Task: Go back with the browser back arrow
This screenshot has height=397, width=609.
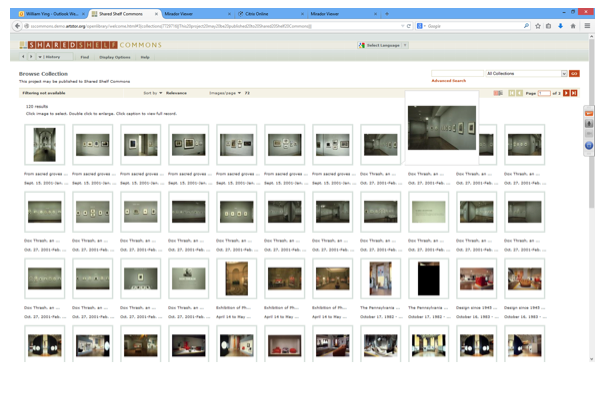Action: 17,26
